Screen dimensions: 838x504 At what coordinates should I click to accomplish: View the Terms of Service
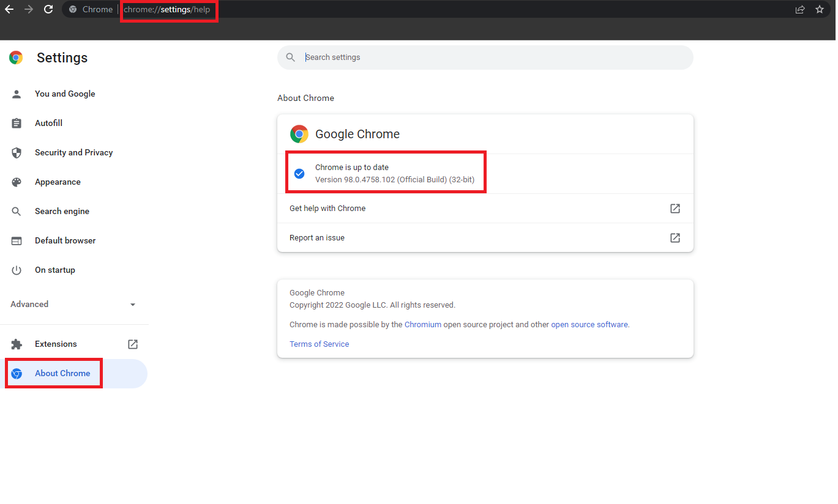[320, 344]
